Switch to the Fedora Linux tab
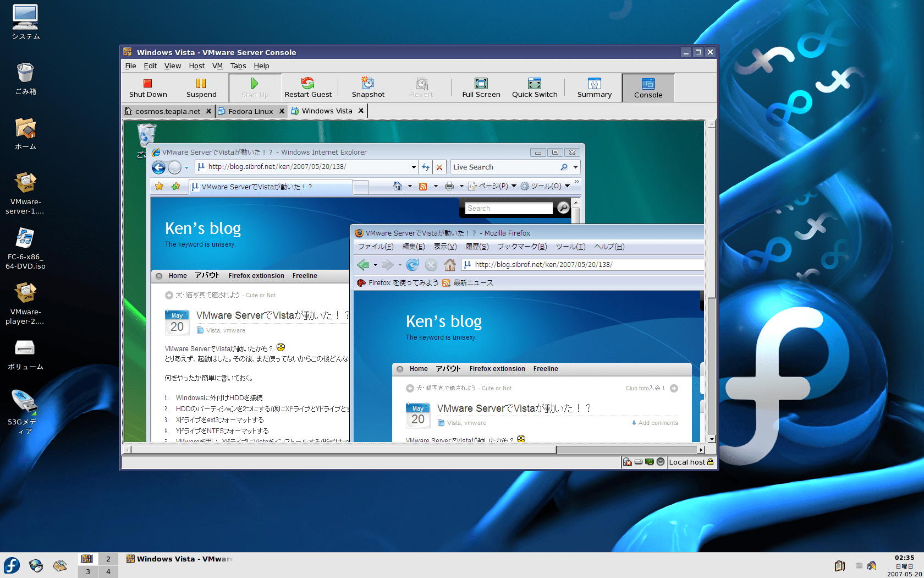 [x=251, y=111]
